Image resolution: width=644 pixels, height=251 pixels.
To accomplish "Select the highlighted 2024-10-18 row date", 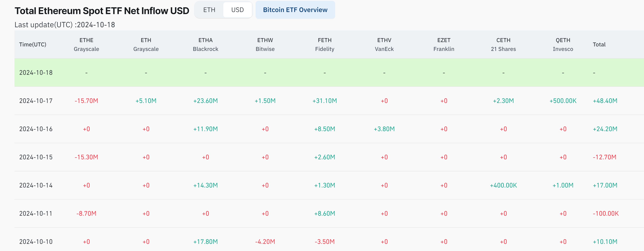I will [36, 73].
